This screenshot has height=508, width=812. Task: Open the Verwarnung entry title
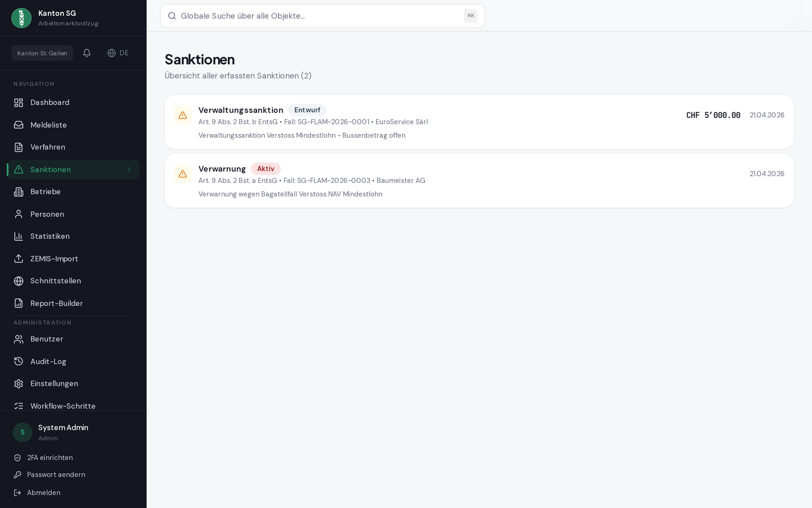(x=222, y=169)
